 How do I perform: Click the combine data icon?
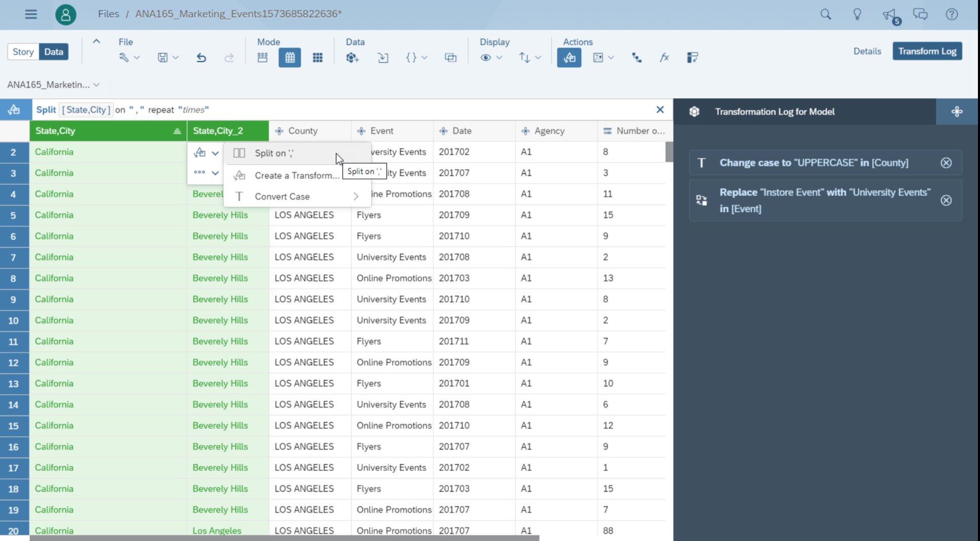[450, 57]
